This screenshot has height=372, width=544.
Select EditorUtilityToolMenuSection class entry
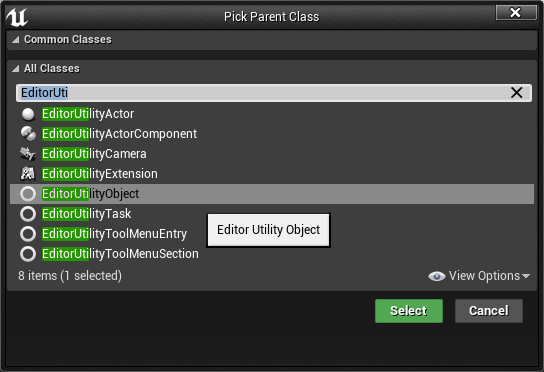(272, 254)
